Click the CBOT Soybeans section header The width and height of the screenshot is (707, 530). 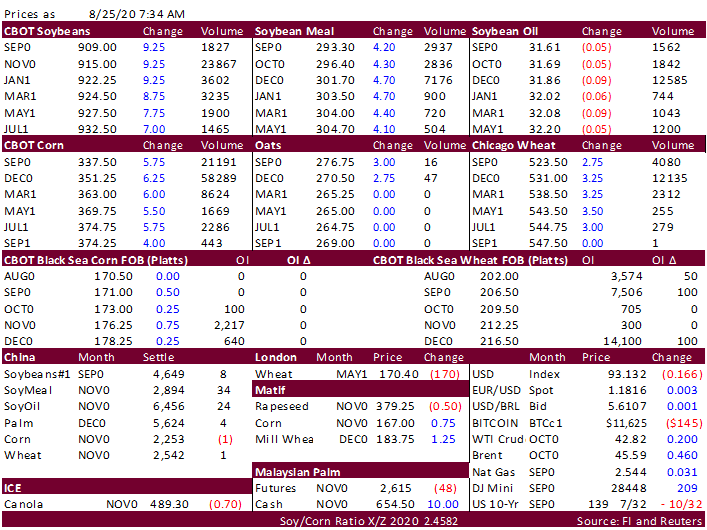47,31
